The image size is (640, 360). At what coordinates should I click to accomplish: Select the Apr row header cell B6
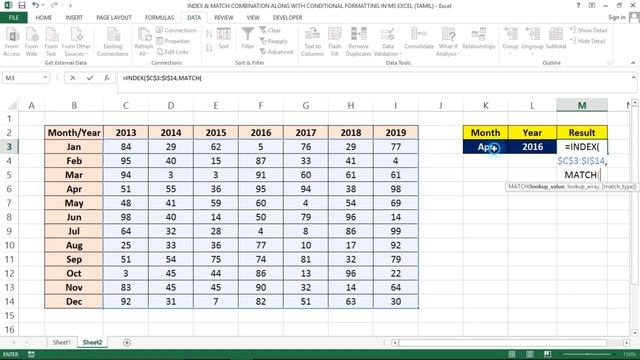point(74,189)
